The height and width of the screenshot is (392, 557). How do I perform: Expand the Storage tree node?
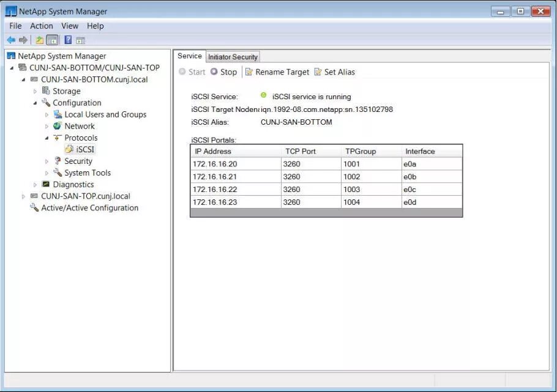point(35,91)
